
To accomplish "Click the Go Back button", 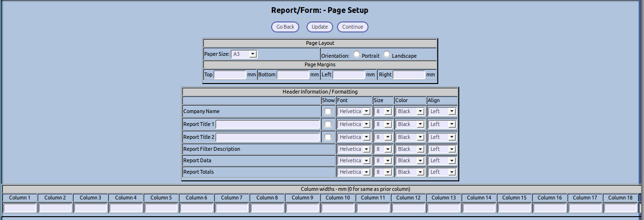I will 285,27.
